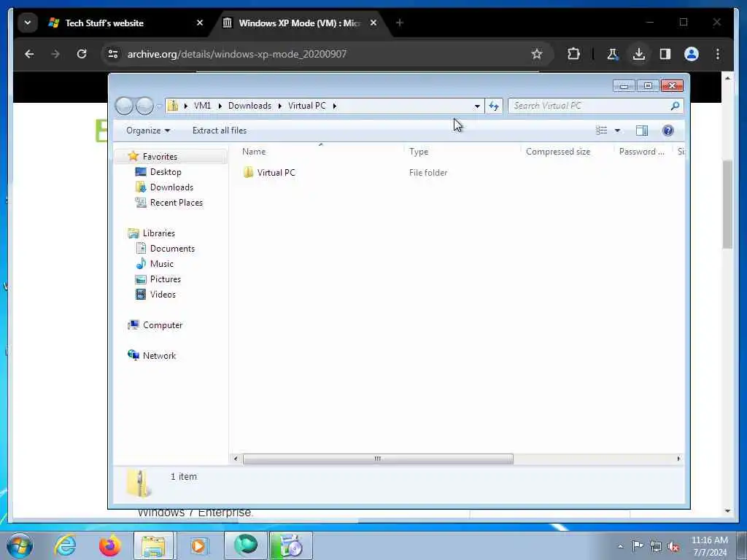Select the Virtual PC folder item

[x=276, y=172]
